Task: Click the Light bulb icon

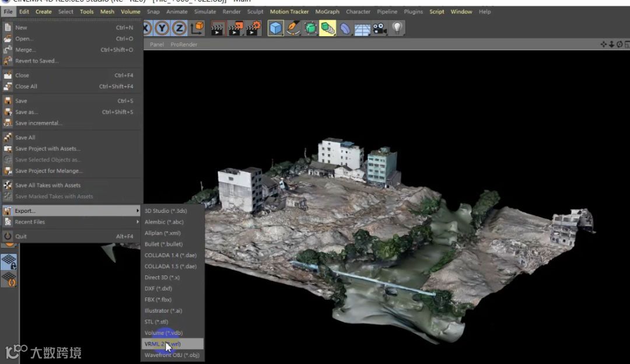Action: (x=397, y=28)
